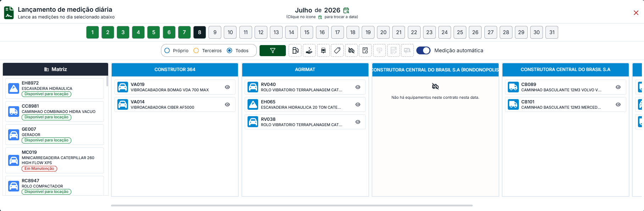Click the Matriz panel header

coord(55,69)
